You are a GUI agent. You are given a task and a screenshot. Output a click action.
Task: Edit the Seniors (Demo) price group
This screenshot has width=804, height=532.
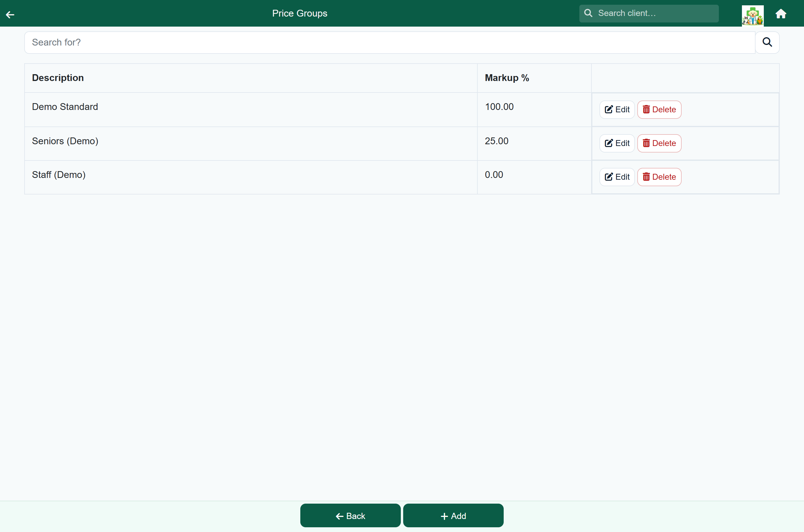coord(617,143)
